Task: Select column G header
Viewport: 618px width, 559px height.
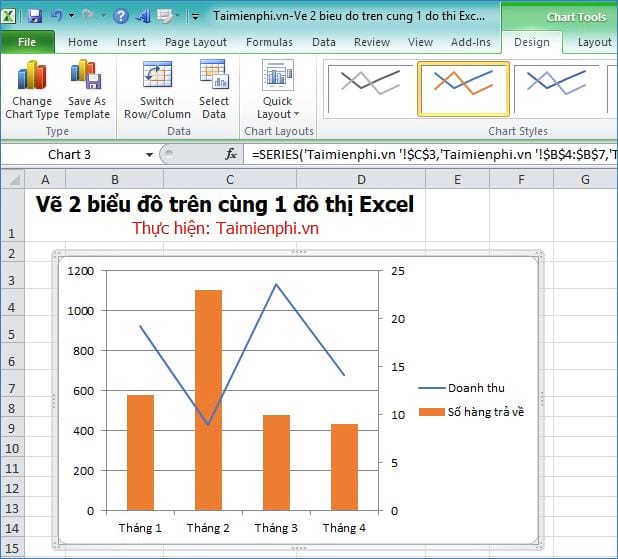Action: pyautogui.click(x=586, y=179)
